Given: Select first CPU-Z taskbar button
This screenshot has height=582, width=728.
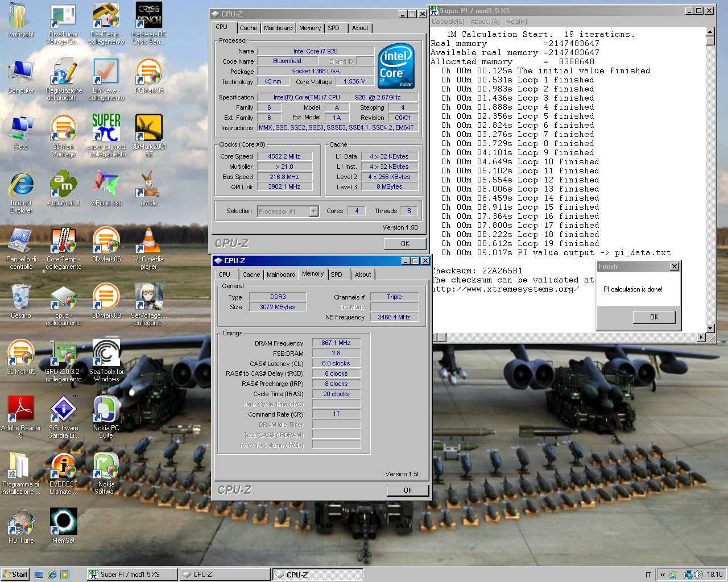Looking at the screenshot, I should 225,575.
